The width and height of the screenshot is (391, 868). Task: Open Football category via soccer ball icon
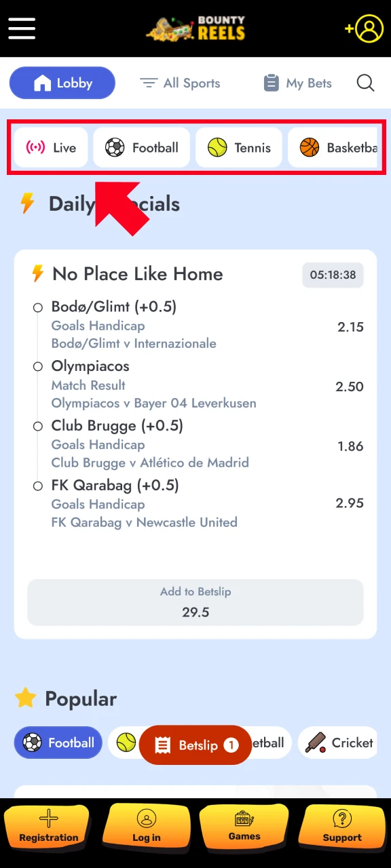pos(114,147)
